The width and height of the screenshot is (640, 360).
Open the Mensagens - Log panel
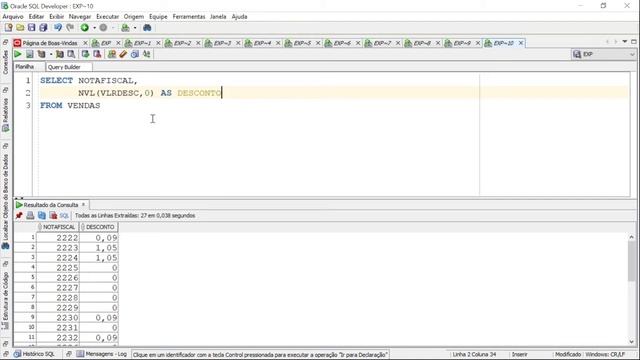pos(102,354)
